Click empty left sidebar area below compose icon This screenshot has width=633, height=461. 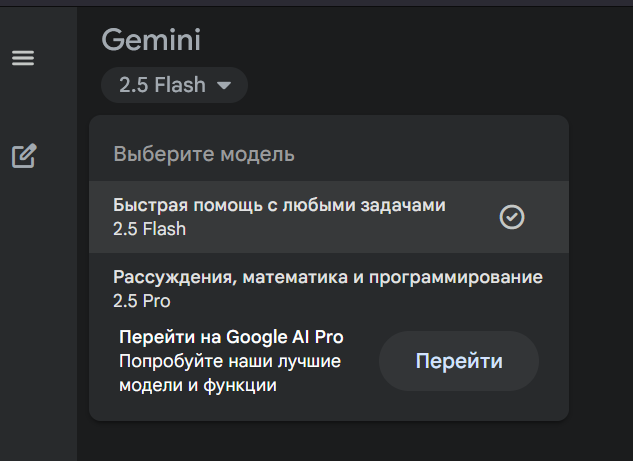pos(38,315)
